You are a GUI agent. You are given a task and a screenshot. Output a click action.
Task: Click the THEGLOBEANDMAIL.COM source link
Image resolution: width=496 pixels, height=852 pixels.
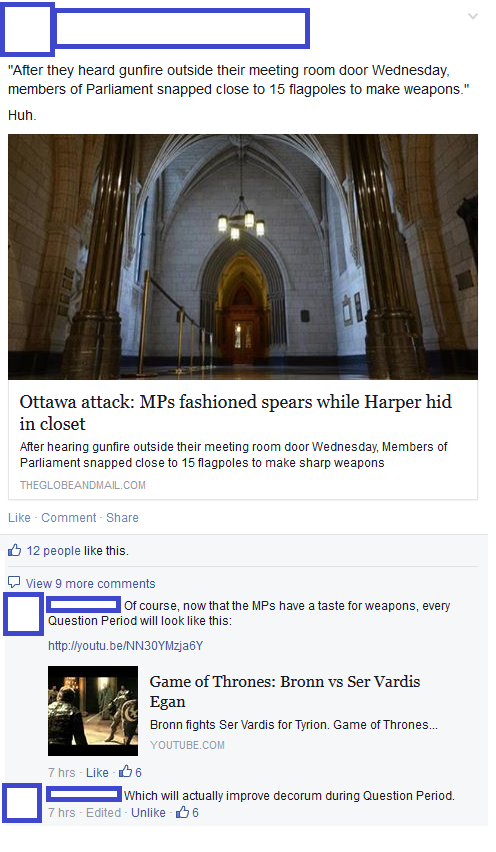83,485
